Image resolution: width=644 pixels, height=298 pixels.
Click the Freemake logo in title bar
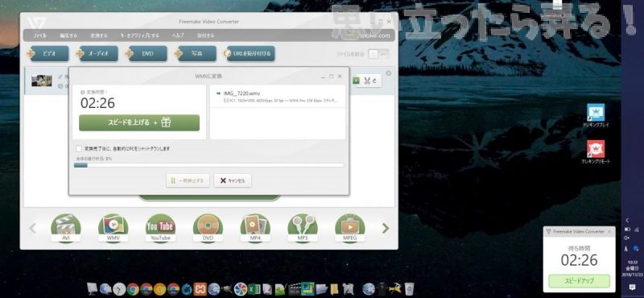(35, 23)
